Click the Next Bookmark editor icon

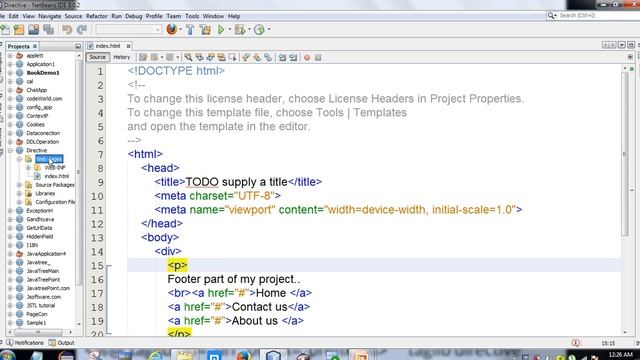[x=257, y=57]
